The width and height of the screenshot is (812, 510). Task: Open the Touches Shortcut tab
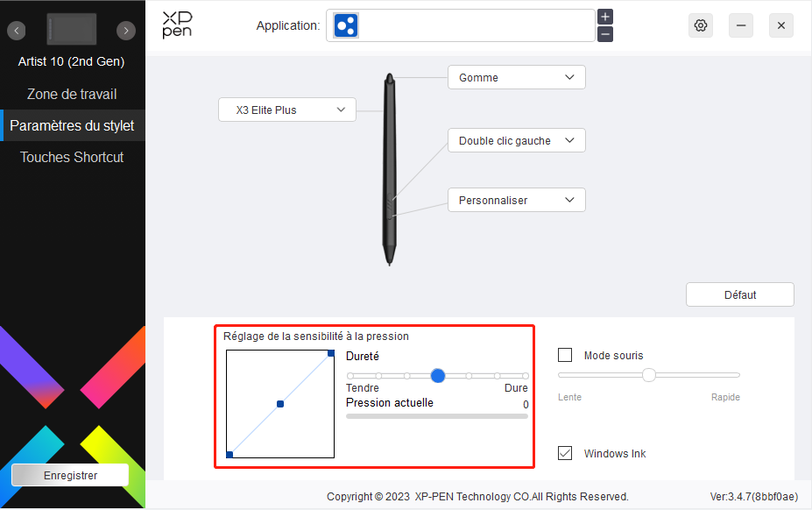tap(72, 157)
